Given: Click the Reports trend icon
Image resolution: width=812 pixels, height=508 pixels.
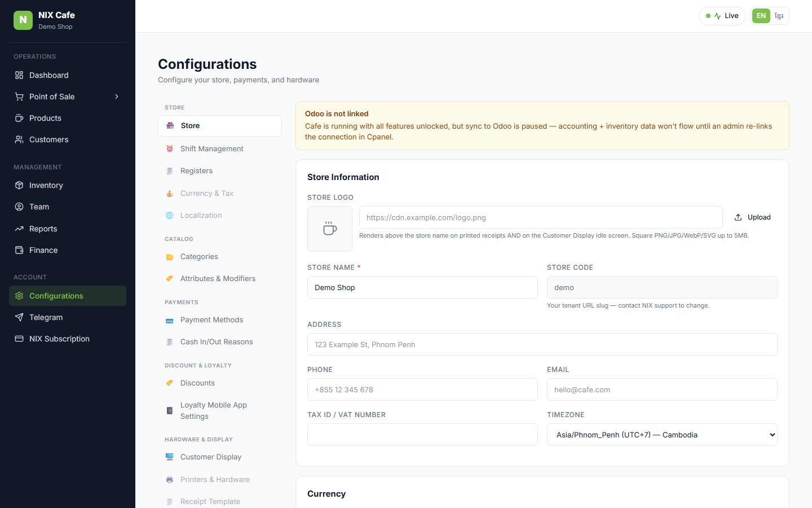Looking at the screenshot, I should 19,229.
